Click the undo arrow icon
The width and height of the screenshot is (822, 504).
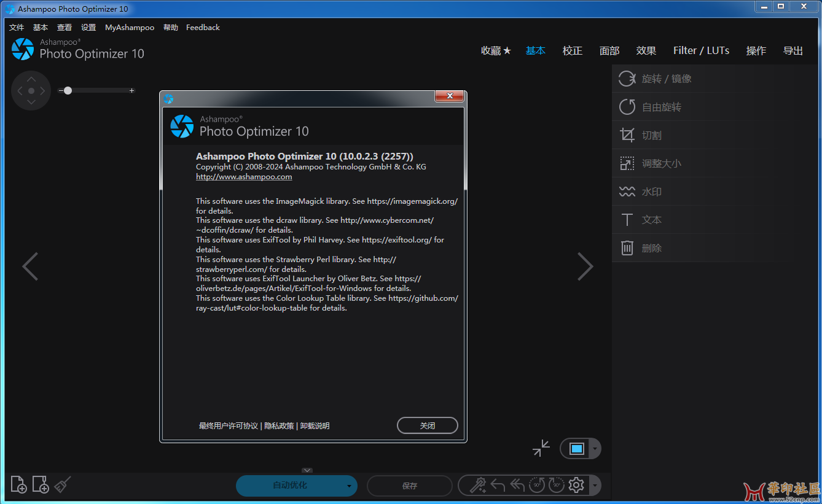[x=499, y=485]
